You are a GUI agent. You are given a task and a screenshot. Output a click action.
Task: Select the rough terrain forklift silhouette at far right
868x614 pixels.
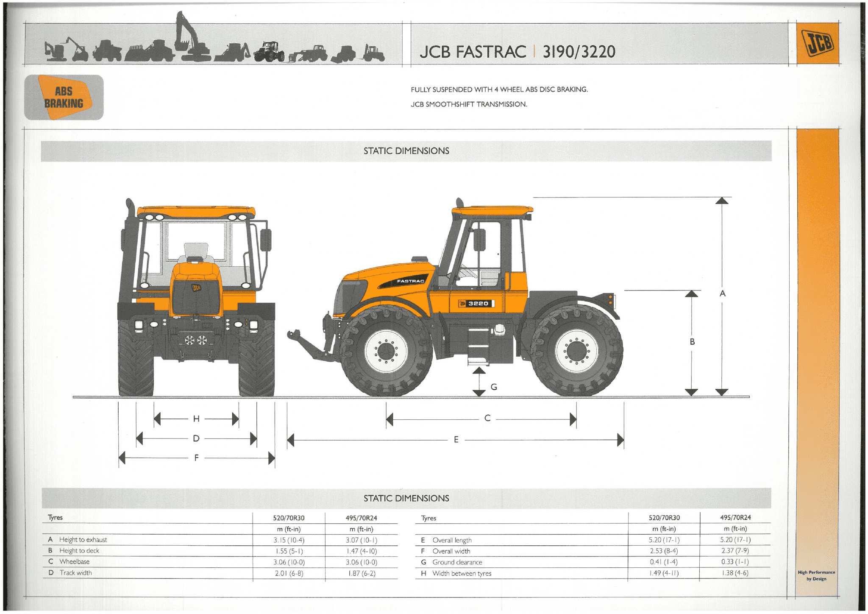tap(373, 53)
